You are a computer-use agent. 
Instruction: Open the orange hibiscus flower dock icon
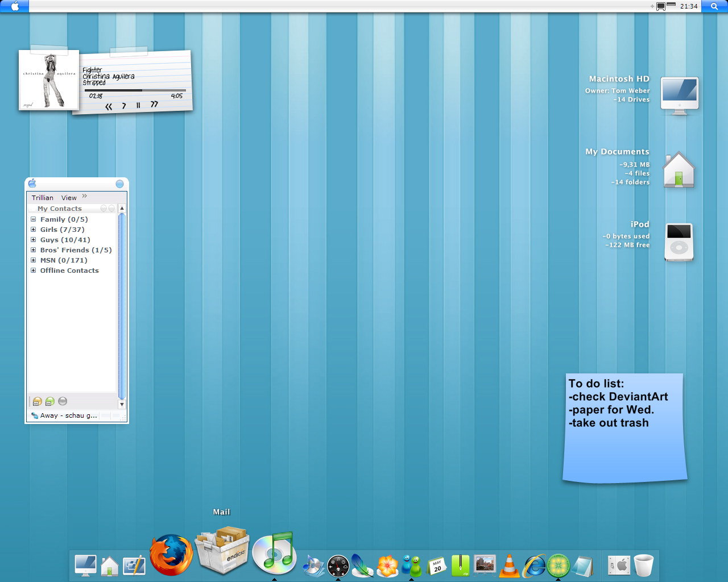pos(387,566)
